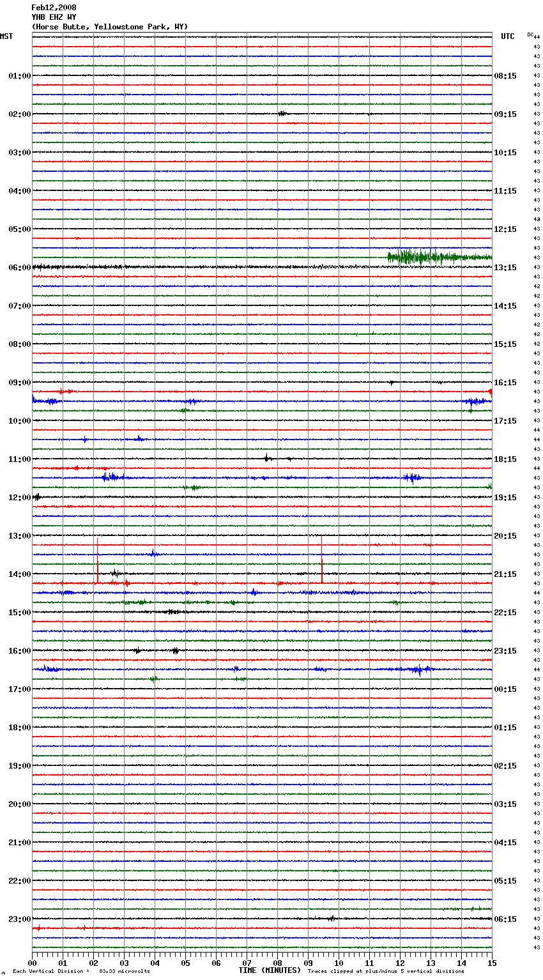
Task: Click the TIME (MINUTES) axis label
Action: pos(270,970)
